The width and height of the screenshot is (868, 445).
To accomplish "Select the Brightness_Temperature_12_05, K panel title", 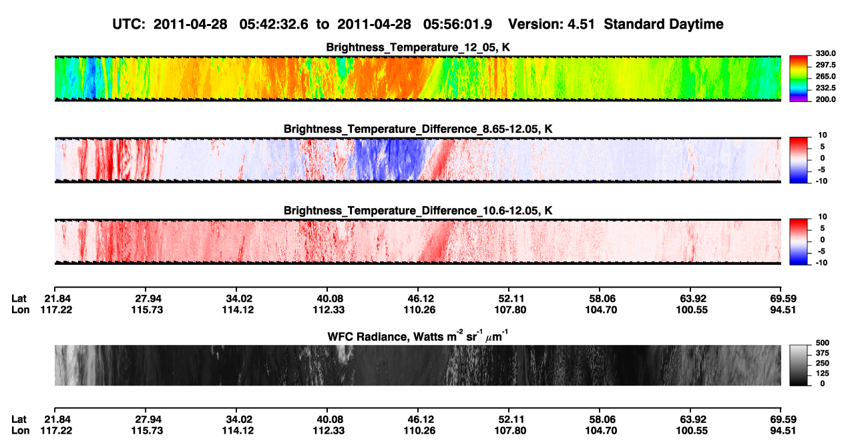I will (418, 47).
